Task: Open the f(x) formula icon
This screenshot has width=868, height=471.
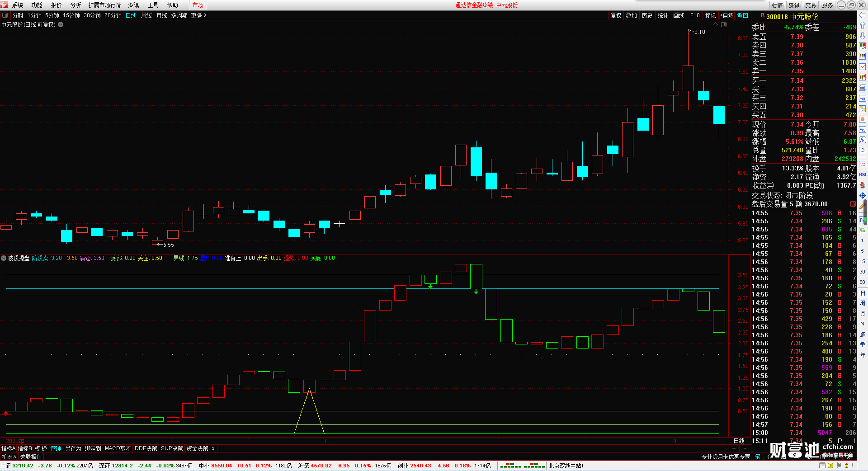Action: click(863, 140)
